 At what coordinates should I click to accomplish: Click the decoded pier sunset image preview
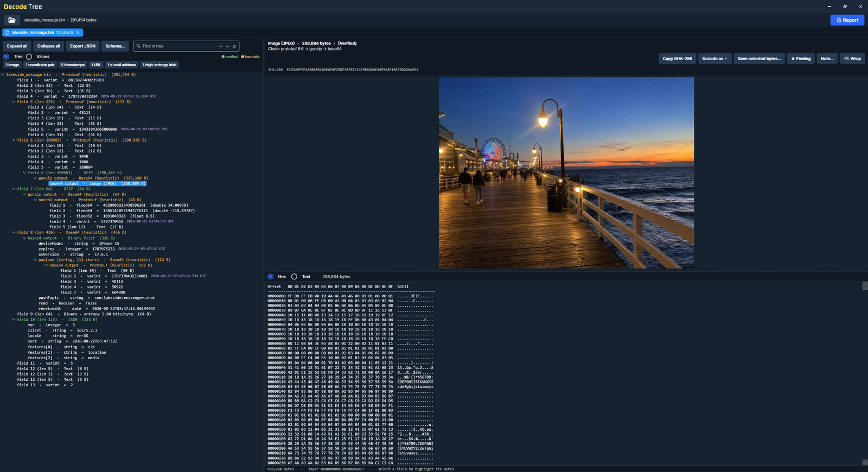(566, 173)
